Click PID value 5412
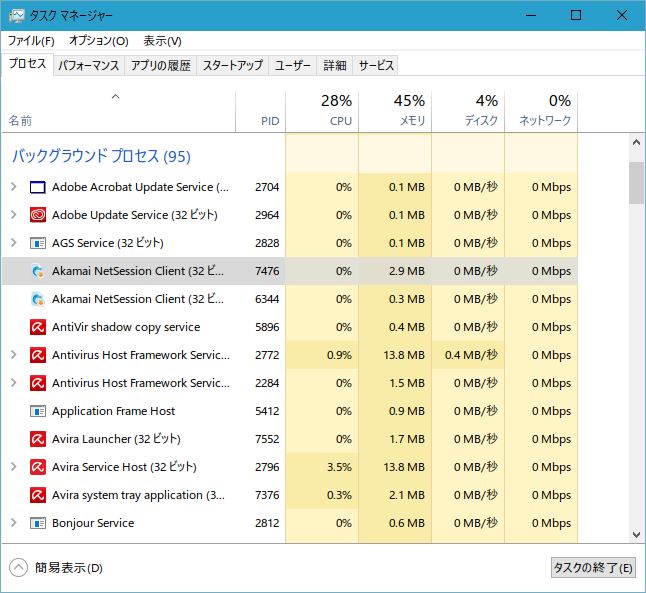 click(x=267, y=411)
